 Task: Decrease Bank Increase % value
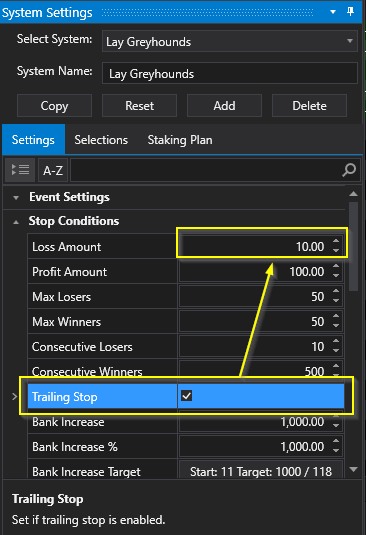tap(336, 450)
